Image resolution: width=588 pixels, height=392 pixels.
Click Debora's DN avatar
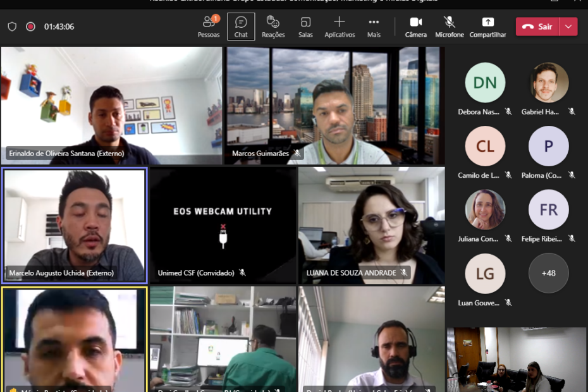[485, 83]
